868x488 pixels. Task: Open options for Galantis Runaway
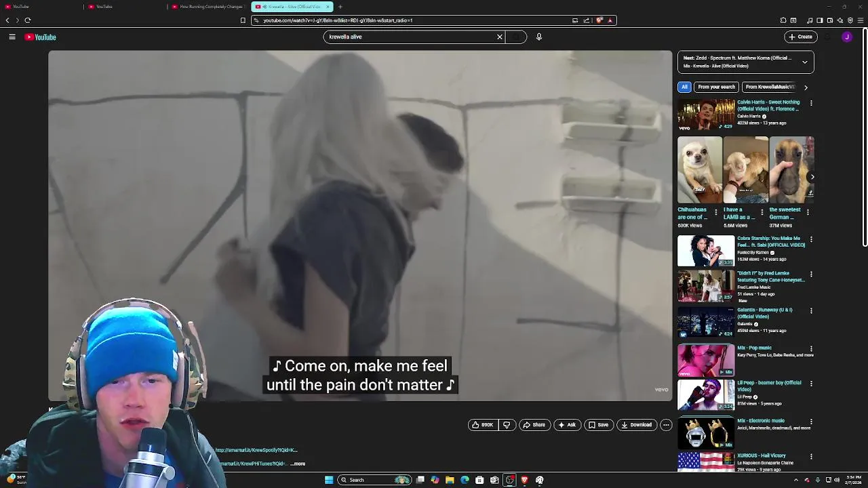tap(811, 310)
